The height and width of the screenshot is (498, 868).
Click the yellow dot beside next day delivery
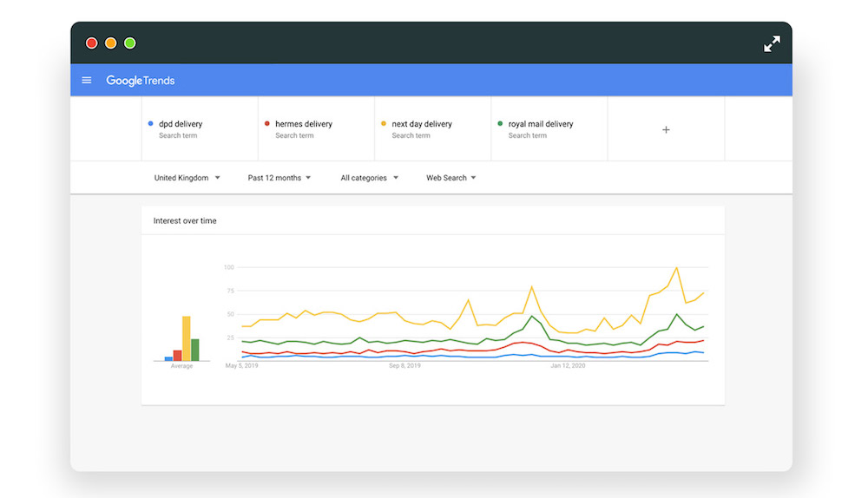pos(384,124)
